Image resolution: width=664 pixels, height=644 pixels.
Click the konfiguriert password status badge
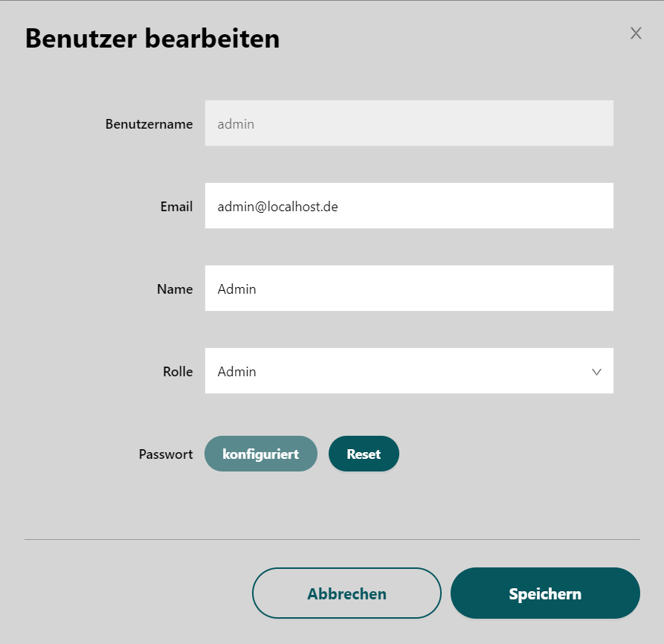[261, 454]
